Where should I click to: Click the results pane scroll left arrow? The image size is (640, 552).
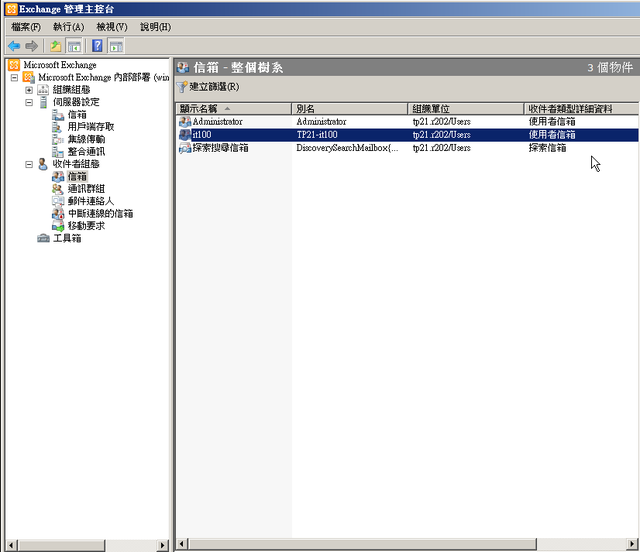tap(182, 544)
